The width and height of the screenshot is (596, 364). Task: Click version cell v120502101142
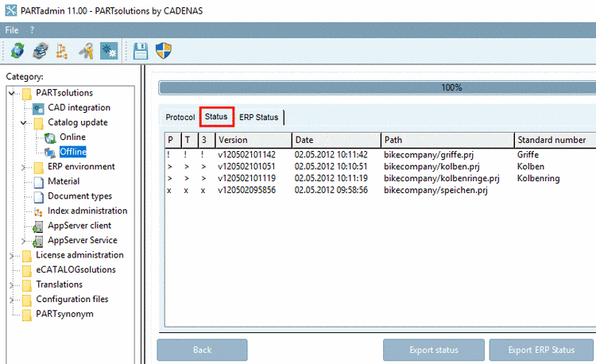point(246,155)
